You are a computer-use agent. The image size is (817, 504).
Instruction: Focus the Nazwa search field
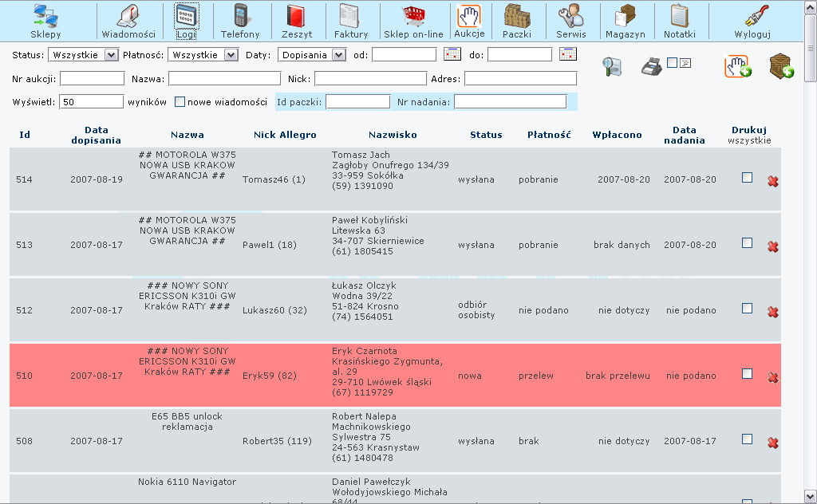[224, 79]
